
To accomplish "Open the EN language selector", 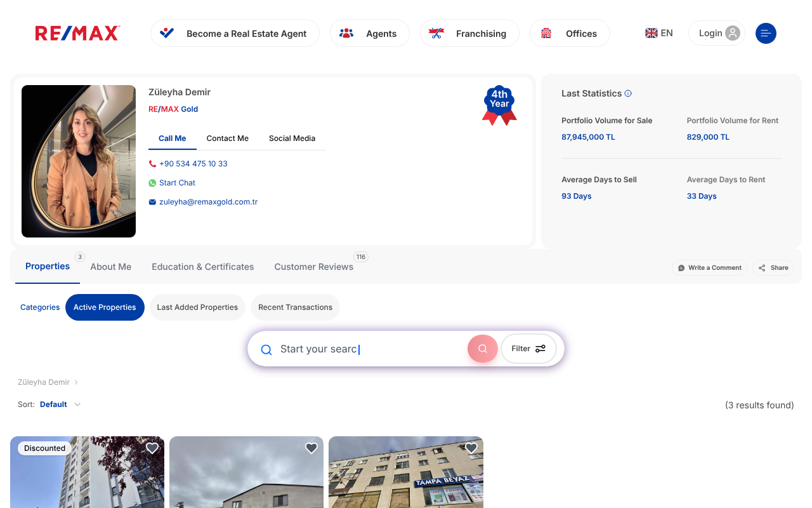I will pyautogui.click(x=659, y=33).
